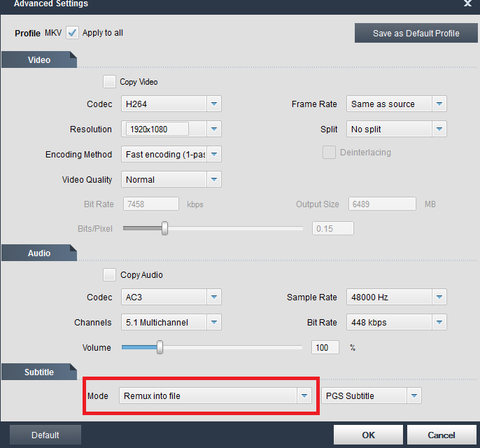Open the Split No split dropdown

pos(439,129)
